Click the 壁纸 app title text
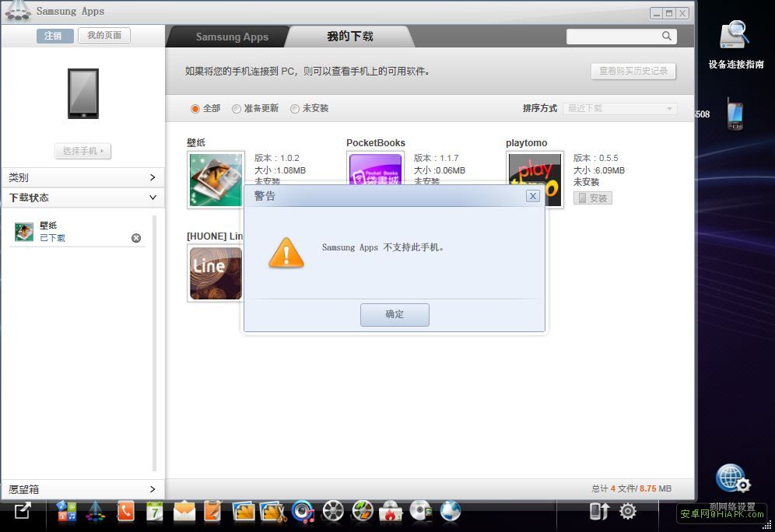Screen dimensions: 775x532 196,143
